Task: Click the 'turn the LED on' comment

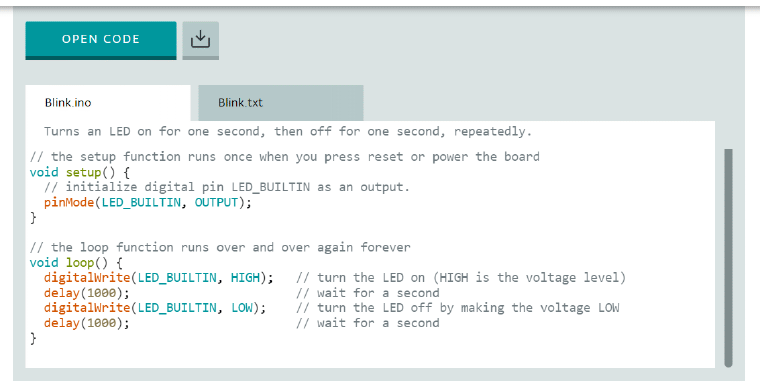Action: pos(461,278)
